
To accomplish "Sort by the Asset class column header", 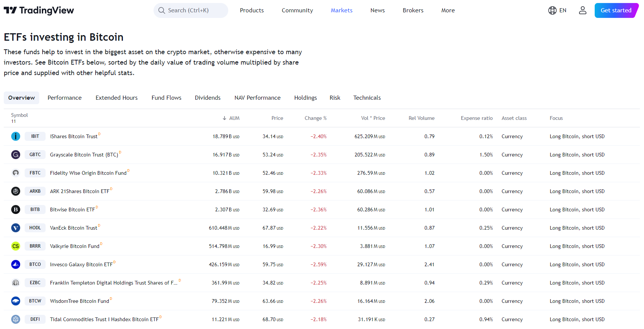I will (x=514, y=118).
